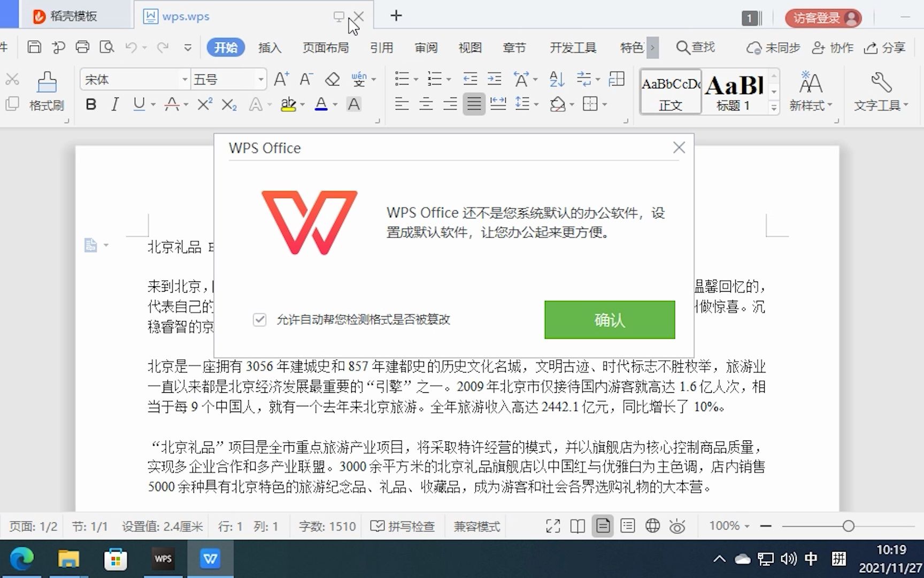Uncheck 允许自动帮您检测格式是否被篡改 checkbox
Viewport: 924px width, 578px height.
(259, 320)
